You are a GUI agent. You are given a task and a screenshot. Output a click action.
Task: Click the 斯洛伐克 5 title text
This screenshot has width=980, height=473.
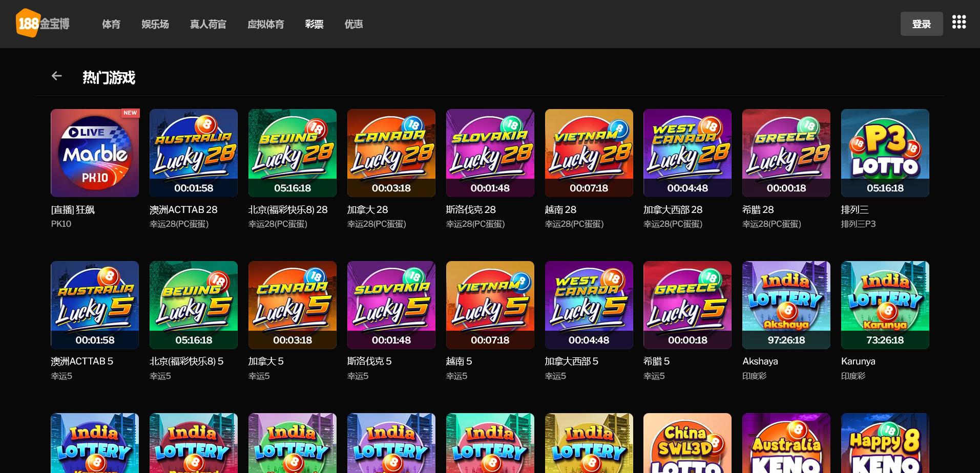(x=369, y=361)
